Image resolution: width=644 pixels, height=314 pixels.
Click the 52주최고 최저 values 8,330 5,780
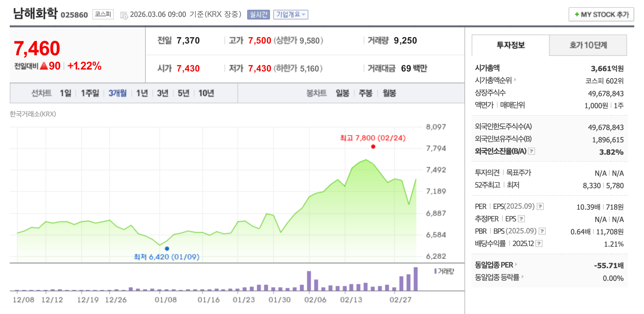coord(603,186)
